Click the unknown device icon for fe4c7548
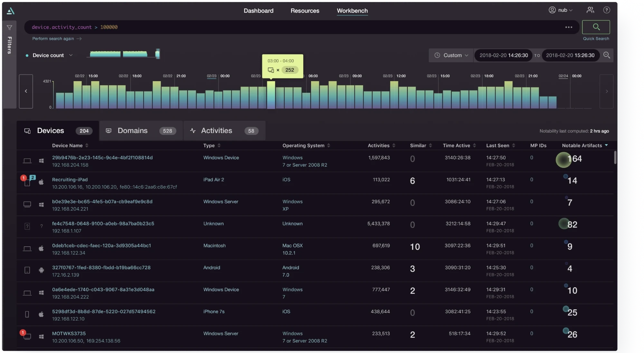 (x=27, y=226)
